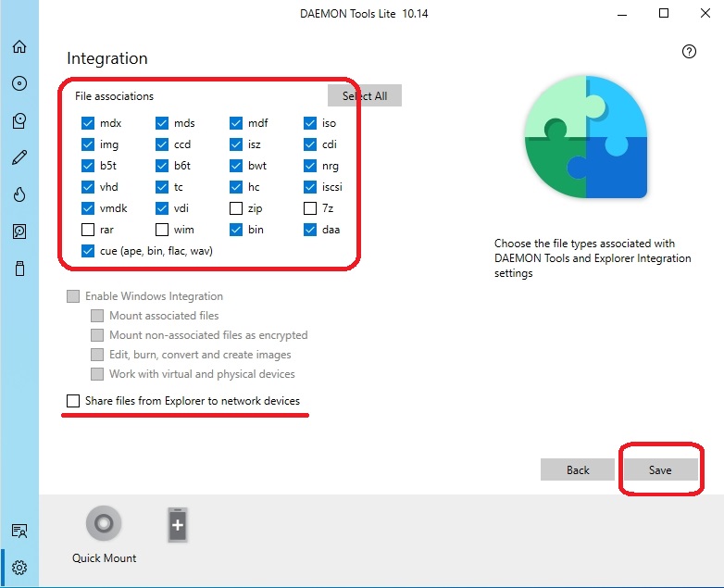Uncheck the daa file association
The image size is (724, 588).
tap(310, 230)
